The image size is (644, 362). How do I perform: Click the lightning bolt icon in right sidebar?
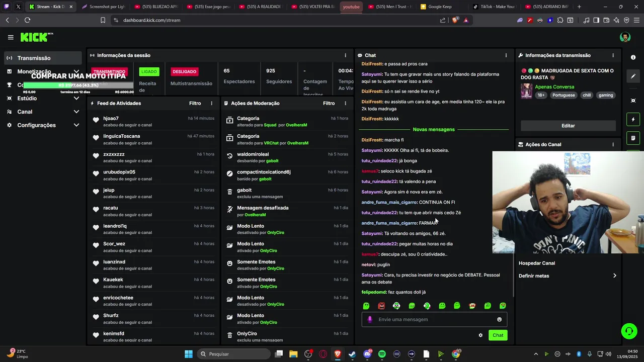[x=633, y=119]
